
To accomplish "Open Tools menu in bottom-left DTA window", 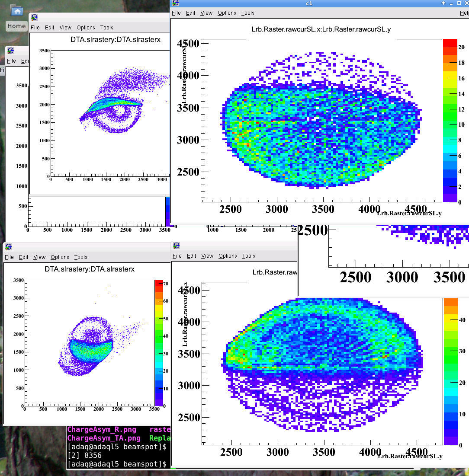I will tap(80, 257).
